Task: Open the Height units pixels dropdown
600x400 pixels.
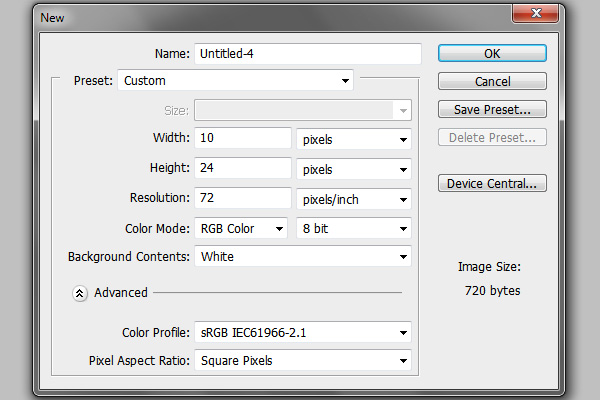Action: 354,169
